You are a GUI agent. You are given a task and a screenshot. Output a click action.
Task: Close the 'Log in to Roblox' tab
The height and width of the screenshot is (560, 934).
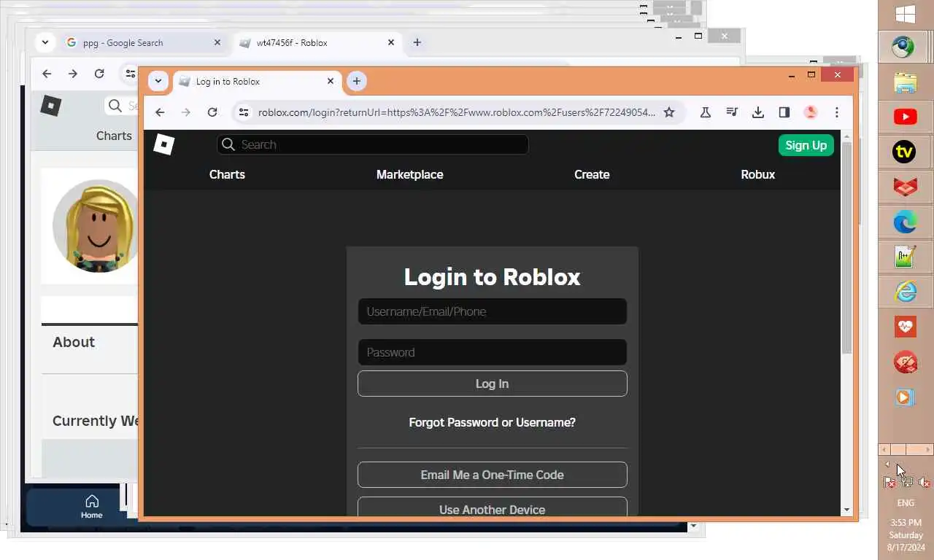(331, 81)
